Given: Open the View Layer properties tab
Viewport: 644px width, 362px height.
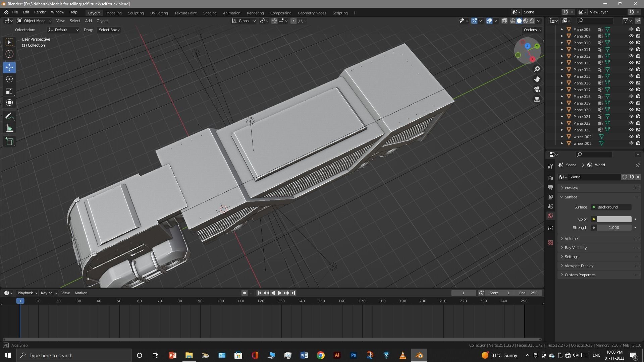Looking at the screenshot, I should tap(550, 197).
